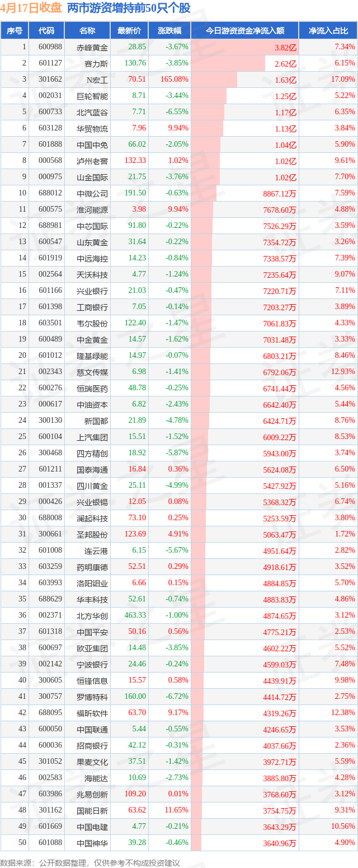358x868 pixels.
Task: Click stock name 招商银行
Action: [92, 746]
